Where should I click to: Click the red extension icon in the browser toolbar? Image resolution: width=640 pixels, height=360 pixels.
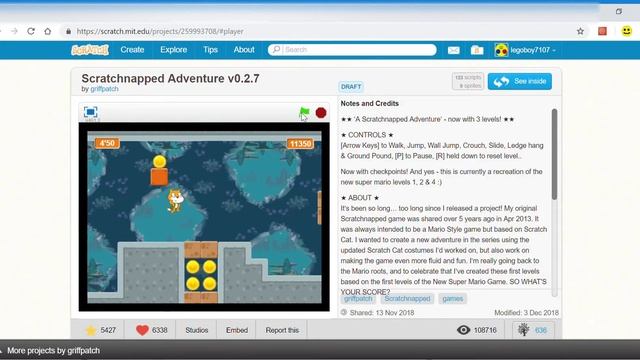point(602,31)
